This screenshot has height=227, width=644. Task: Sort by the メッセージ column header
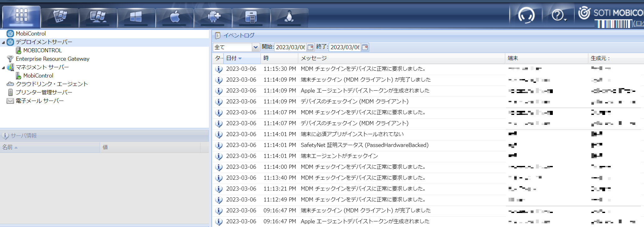coord(401,58)
